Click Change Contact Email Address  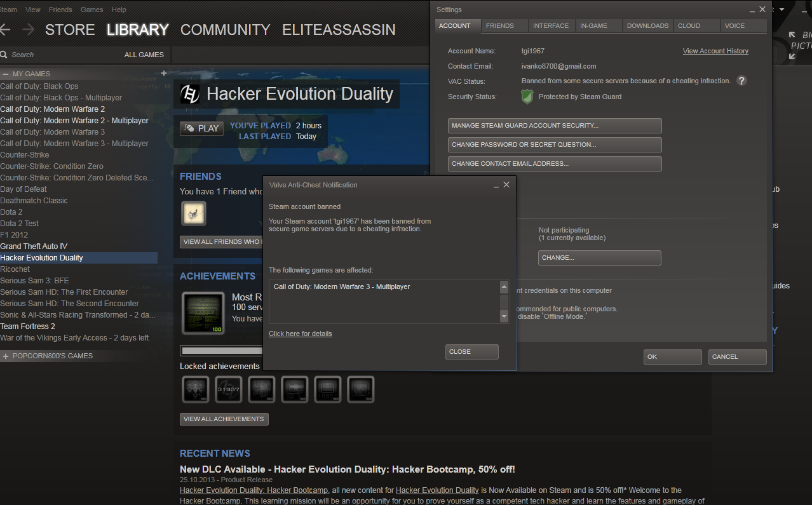pyautogui.click(x=555, y=164)
